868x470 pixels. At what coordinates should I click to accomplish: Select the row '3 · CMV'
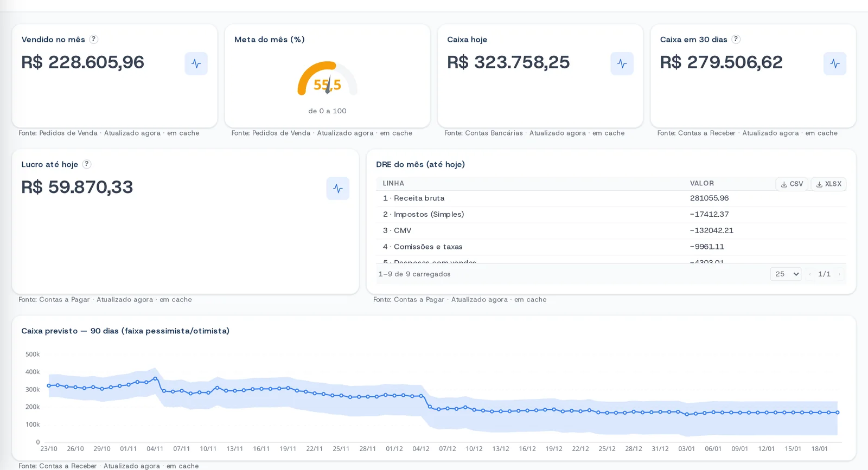[x=611, y=230]
